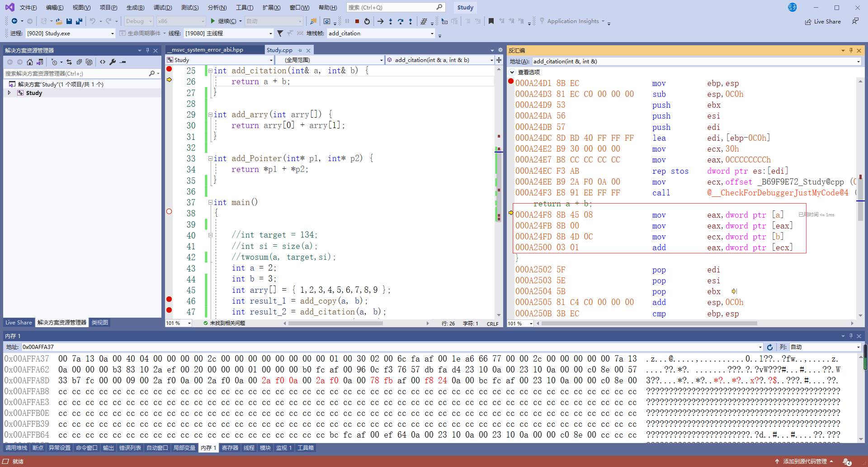868x467 pixels.
Task: Click the Save file disk icon
Action: point(69,21)
